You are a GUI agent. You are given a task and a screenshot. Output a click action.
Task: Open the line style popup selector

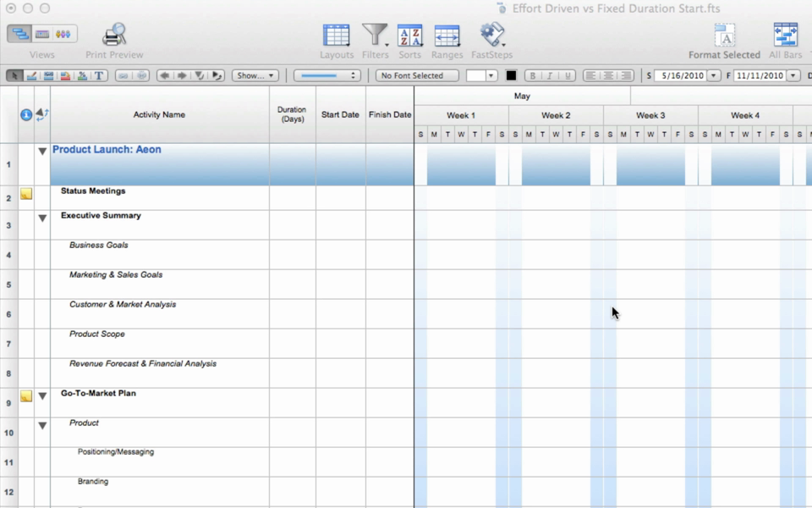[x=327, y=75]
